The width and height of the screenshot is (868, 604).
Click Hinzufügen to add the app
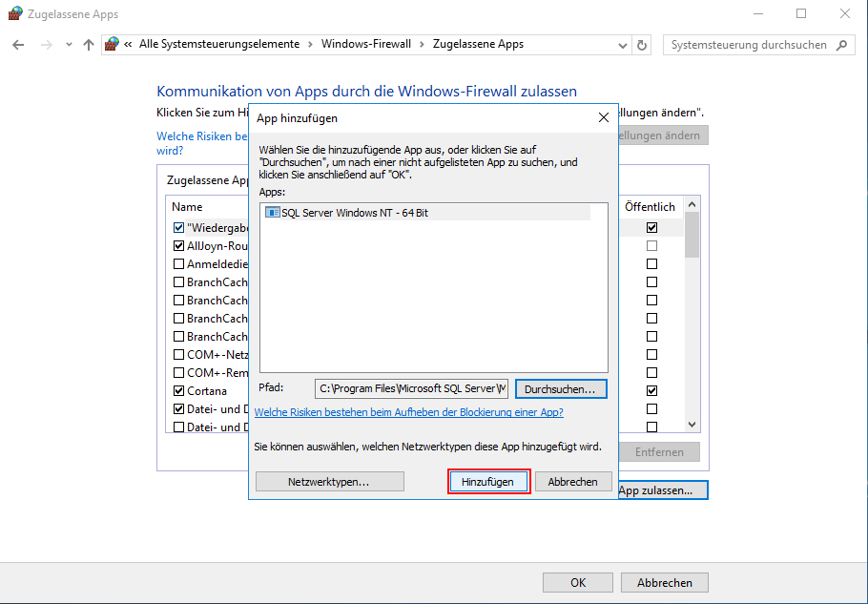pyautogui.click(x=488, y=482)
